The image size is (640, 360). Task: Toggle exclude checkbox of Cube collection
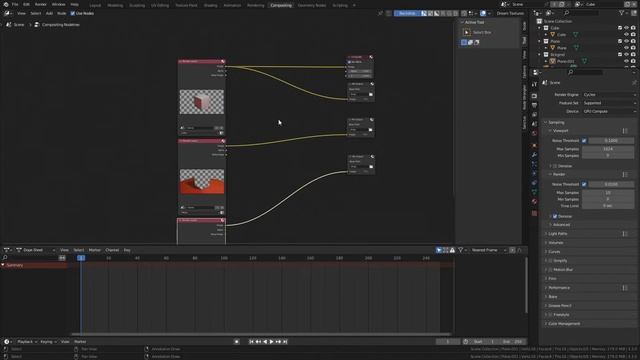coord(620,28)
